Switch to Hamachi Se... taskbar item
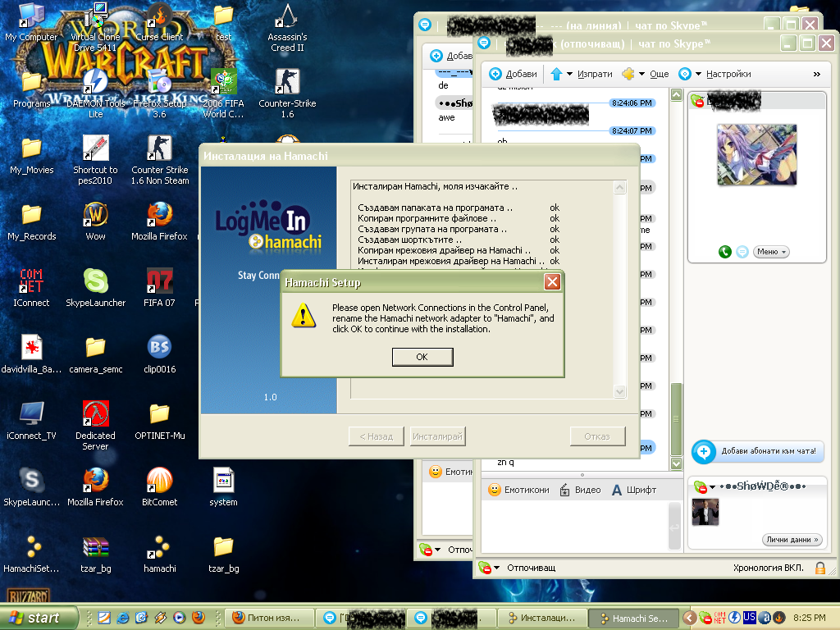Viewport: 840px width, 630px height. [634, 619]
